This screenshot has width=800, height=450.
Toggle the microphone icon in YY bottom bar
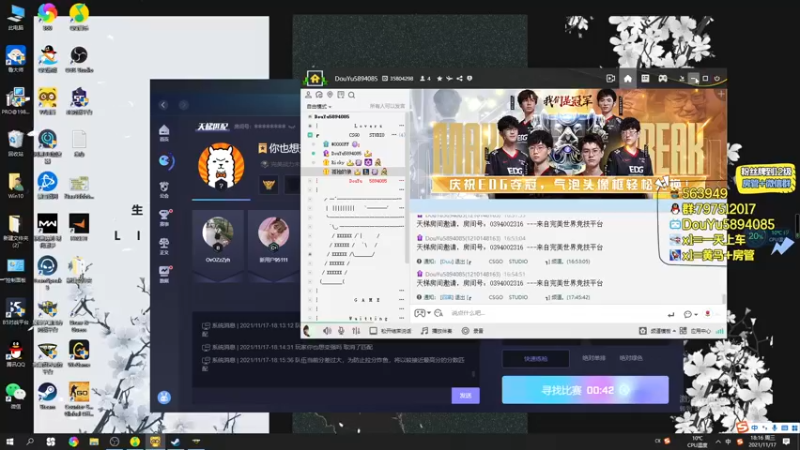[x=341, y=331]
